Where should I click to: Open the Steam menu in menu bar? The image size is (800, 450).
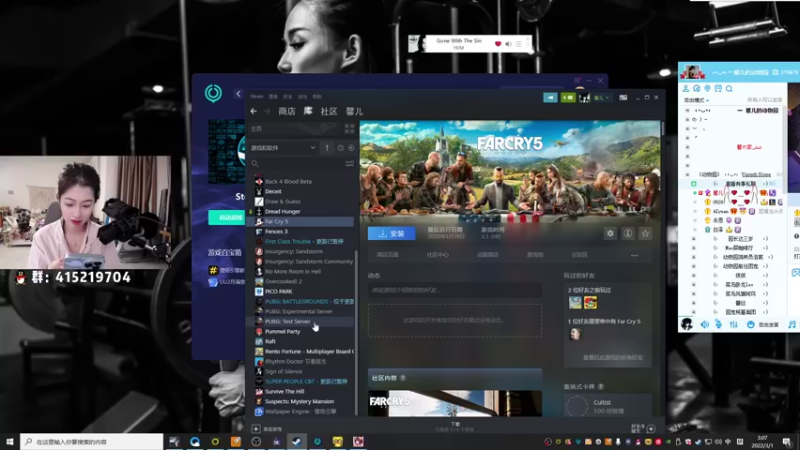coord(257,96)
